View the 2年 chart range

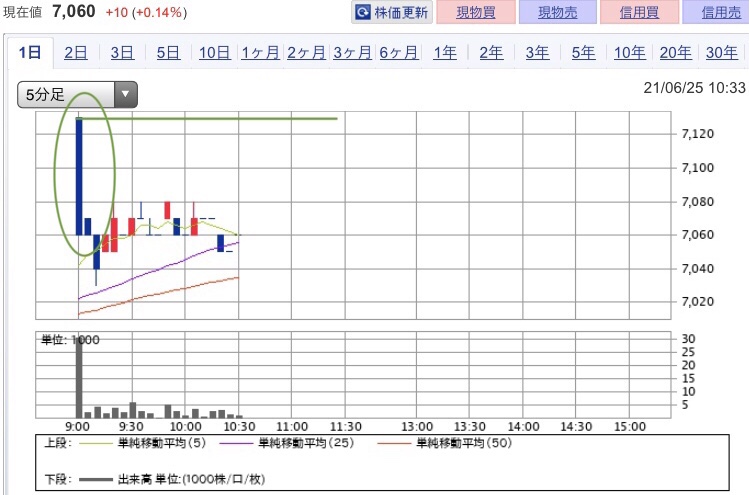click(491, 52)
